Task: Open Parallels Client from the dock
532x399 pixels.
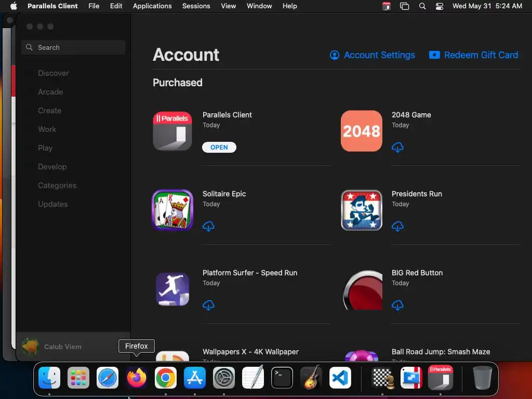Action: [x=441, y=378]
